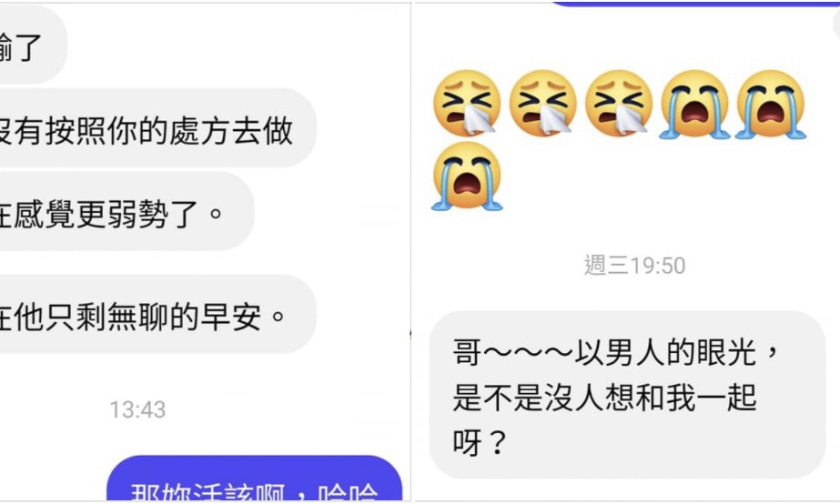Click the third tissue-sneezing emoji

click(x=619, y=104)
